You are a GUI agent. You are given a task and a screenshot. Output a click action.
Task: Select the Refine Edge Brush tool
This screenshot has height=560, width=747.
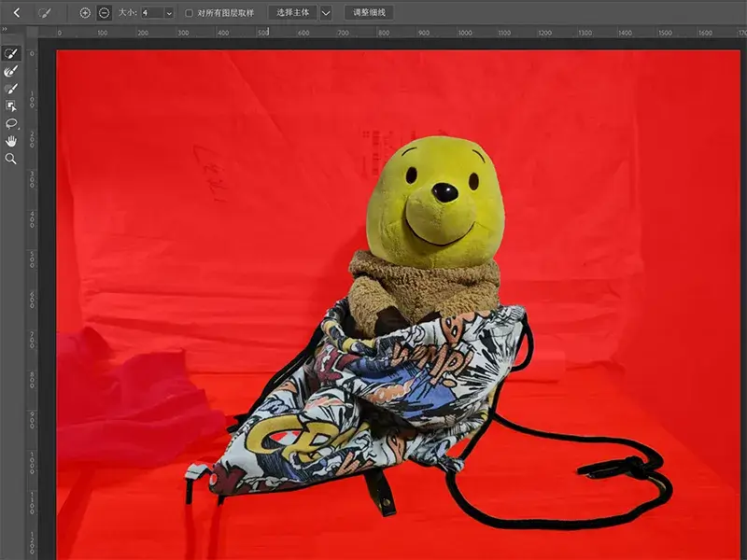(x=11, y=71)
